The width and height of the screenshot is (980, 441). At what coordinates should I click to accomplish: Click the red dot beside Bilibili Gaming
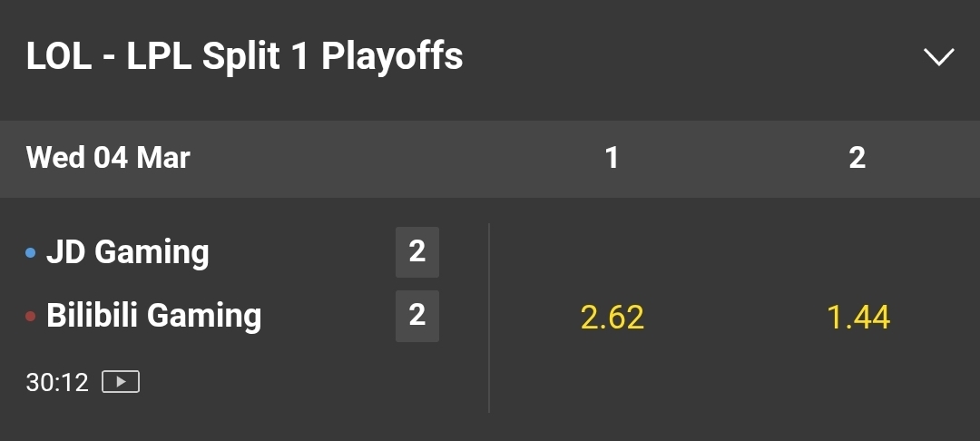click(x=30, y=317)
